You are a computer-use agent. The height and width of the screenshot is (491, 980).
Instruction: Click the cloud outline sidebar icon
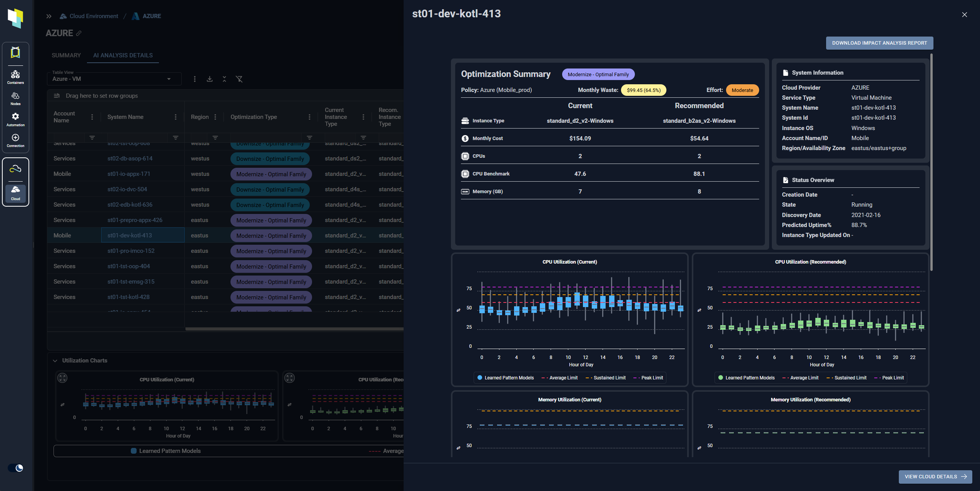tap(15, 169)
